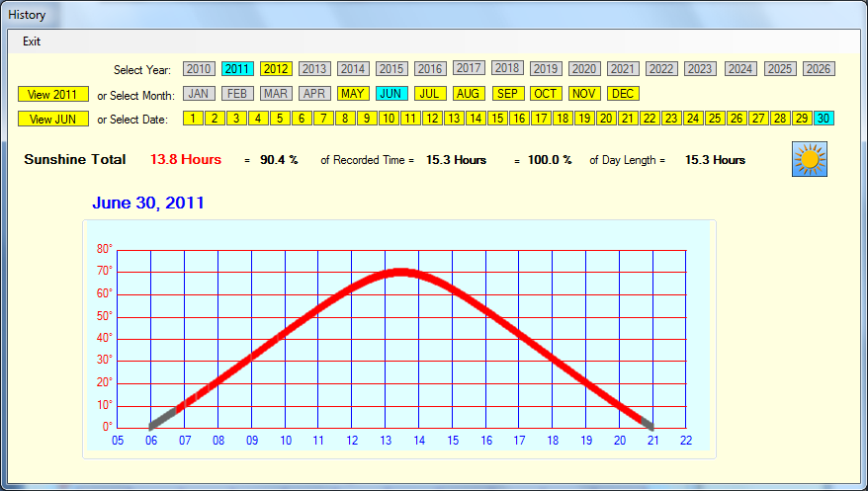Select year 2021
868x491 pixels.
tap(623, 68)
